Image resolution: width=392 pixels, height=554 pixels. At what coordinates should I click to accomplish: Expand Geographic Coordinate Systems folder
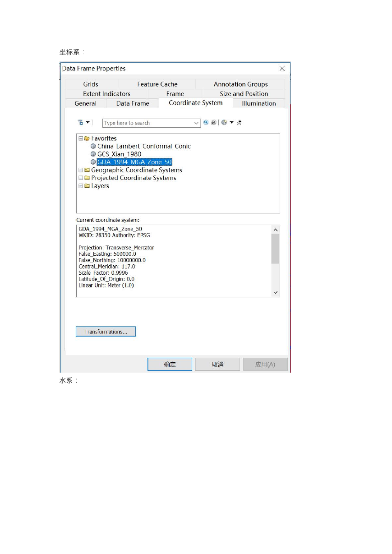point(81,170)
